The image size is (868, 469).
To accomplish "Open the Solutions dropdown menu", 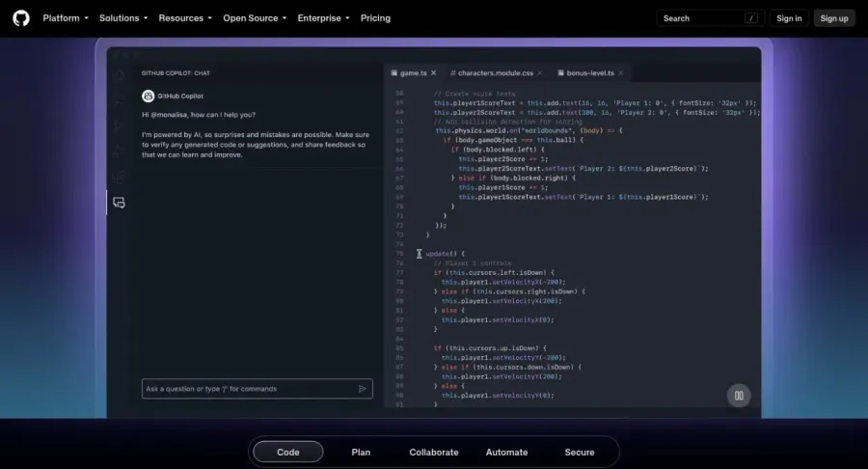I will (123, 18).
